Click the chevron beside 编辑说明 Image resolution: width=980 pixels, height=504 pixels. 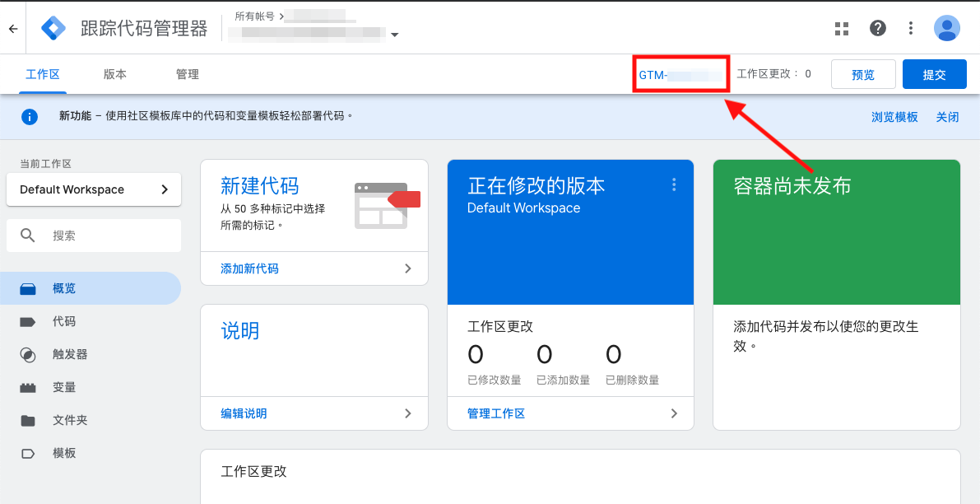coord(408,413)
